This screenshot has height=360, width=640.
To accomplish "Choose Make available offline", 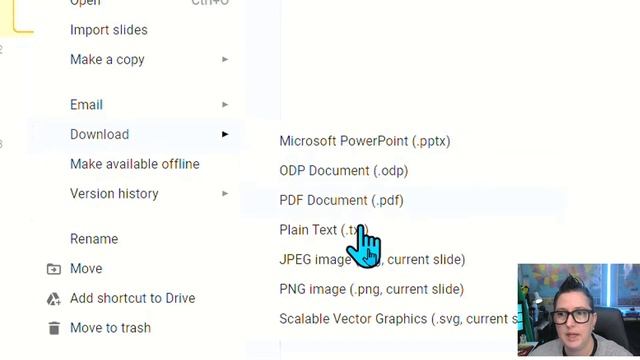I will (x=137, y=164).
